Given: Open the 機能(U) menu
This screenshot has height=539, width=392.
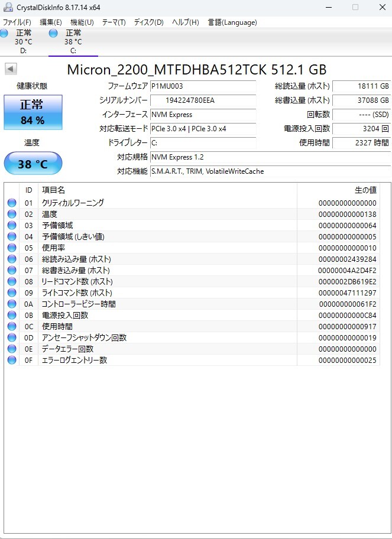Looking at the screenshot, I should pyautogui.click(x=82, y=22).
